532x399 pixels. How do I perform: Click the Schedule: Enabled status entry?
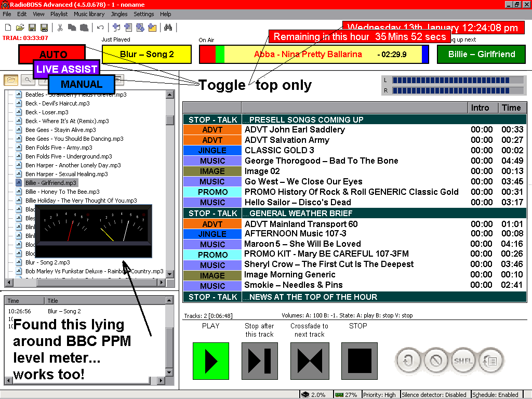tap(495, 395)
